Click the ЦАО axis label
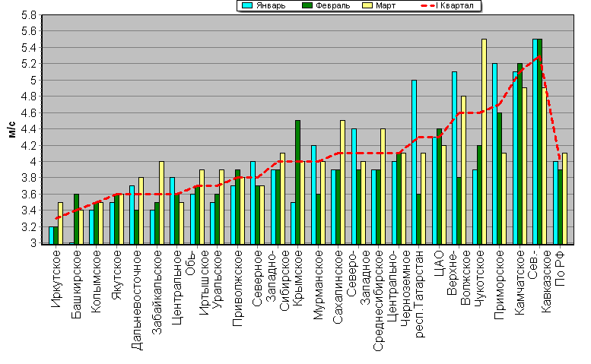591x364 pixels. (439, 264)
